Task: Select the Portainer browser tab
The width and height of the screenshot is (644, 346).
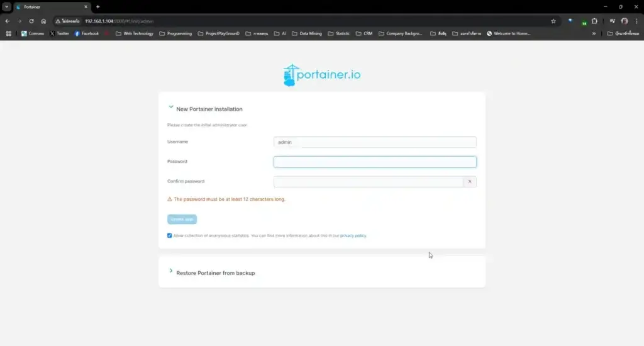Action: 52,7
